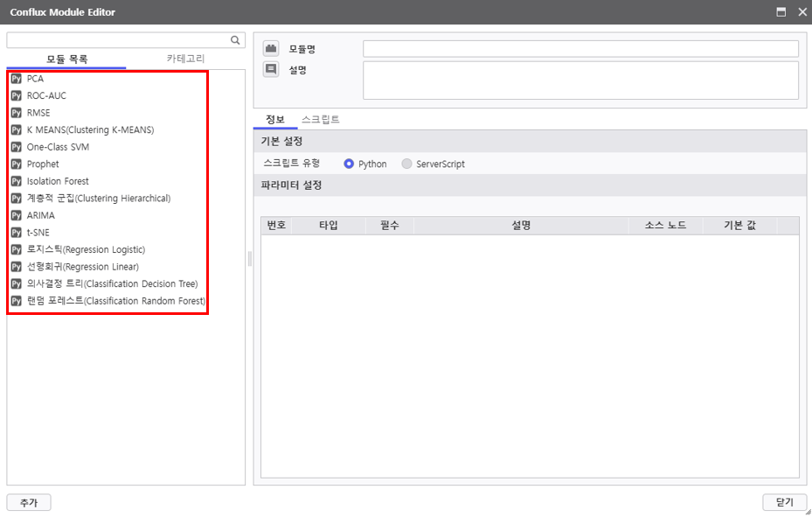Switch to the 카테고리 tab

click(x=185, y=59)
